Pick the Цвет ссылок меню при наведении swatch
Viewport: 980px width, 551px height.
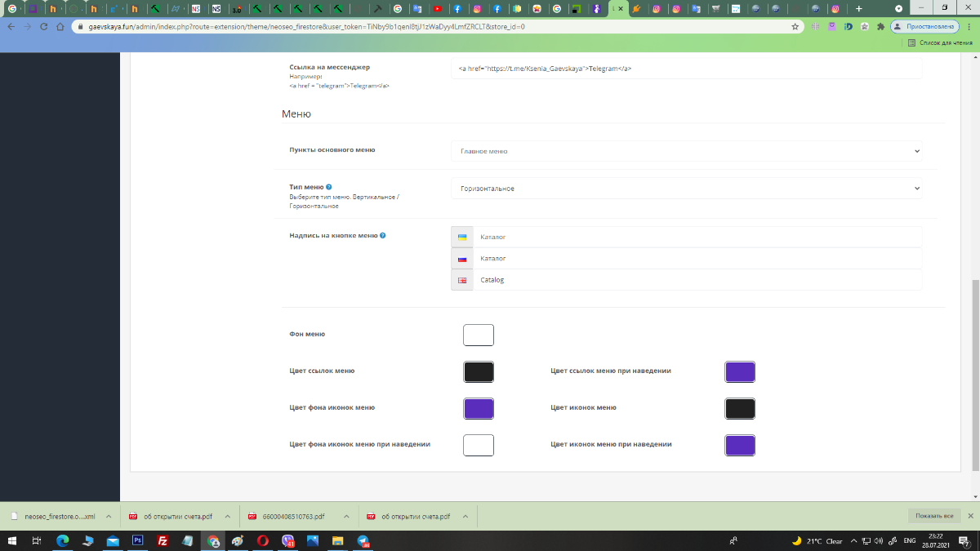740,372
